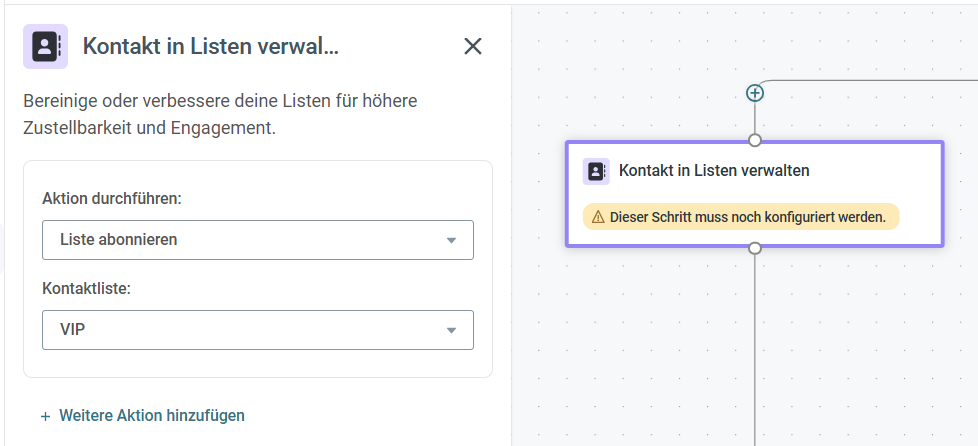
Task: Click the Aktion durchführen label
Action: point(111,199)
